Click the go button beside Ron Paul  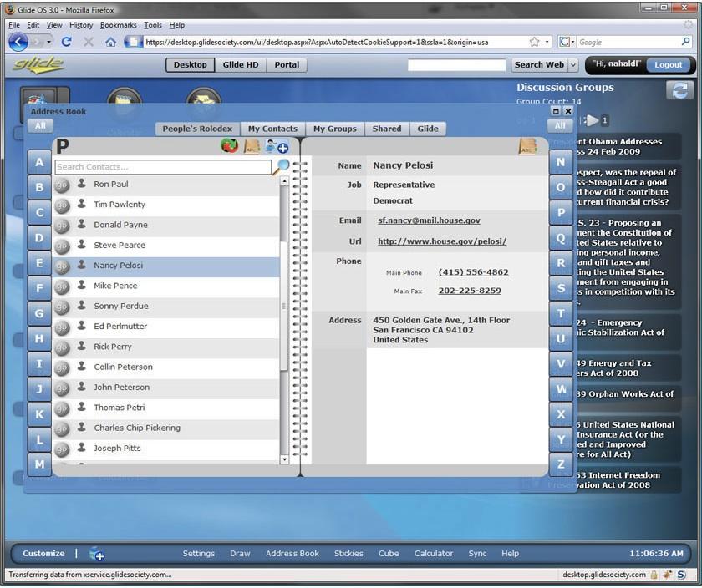[x=62, y=185]
